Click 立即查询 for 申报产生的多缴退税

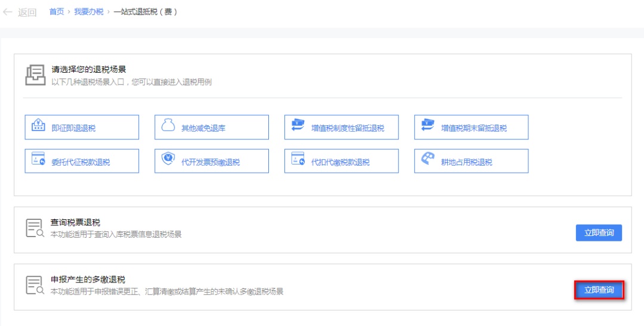click(x=599, y=290)
